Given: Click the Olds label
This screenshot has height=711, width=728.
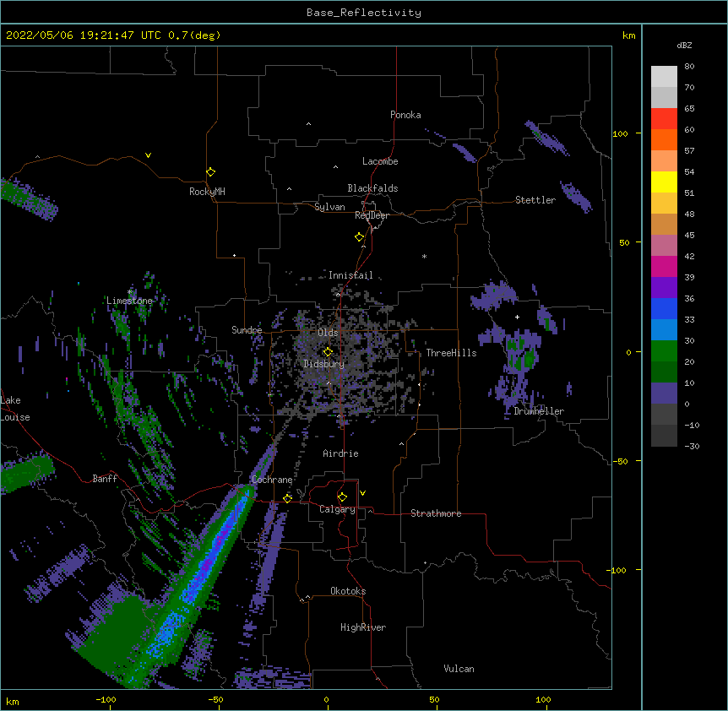Looking at the screenshot, I should click(x=328, y=333).
